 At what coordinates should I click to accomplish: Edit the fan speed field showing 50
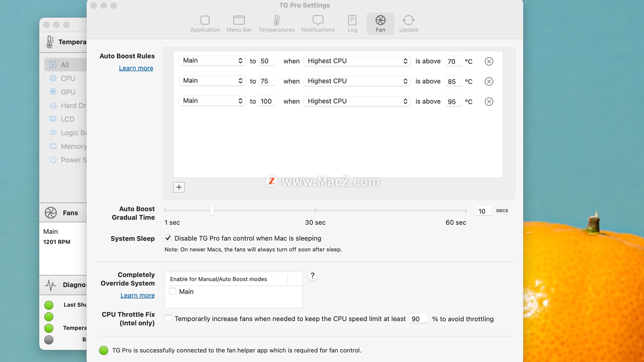(267, 61)
